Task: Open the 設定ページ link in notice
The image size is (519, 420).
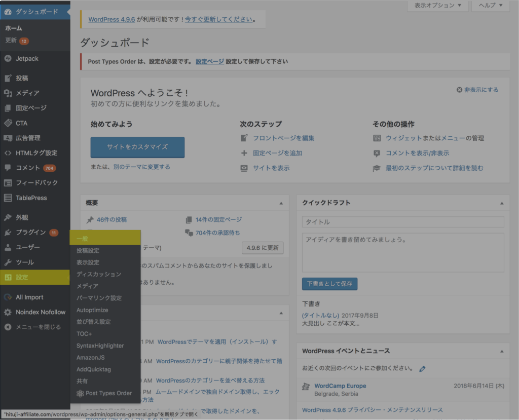Action: pos(209,62)
